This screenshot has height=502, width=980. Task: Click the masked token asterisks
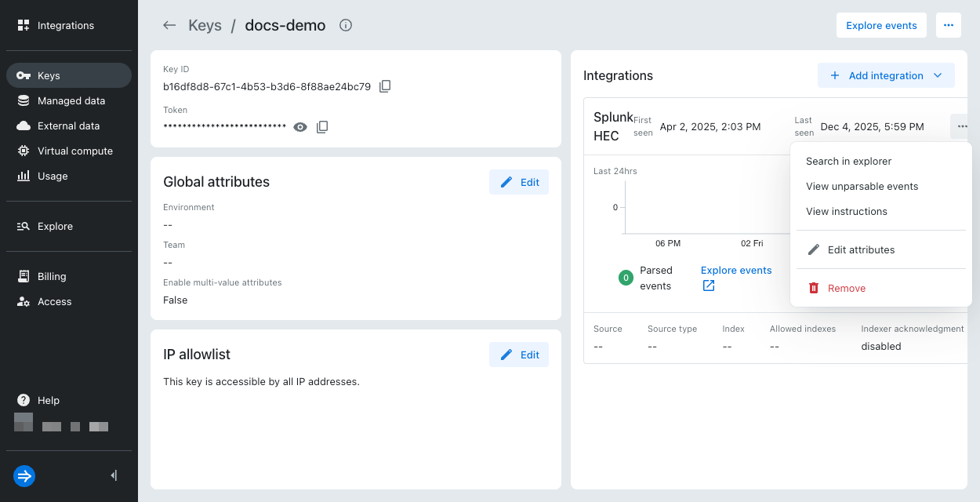pyautogui.click(x=224, y=126)
